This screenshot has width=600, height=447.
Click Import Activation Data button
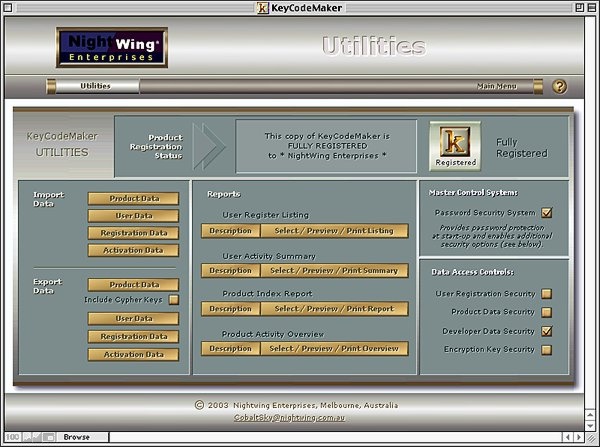133,250
